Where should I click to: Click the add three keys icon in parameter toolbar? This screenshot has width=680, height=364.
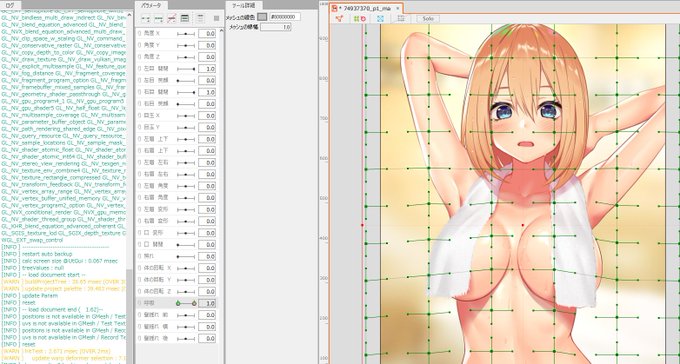tap(159, 19)
